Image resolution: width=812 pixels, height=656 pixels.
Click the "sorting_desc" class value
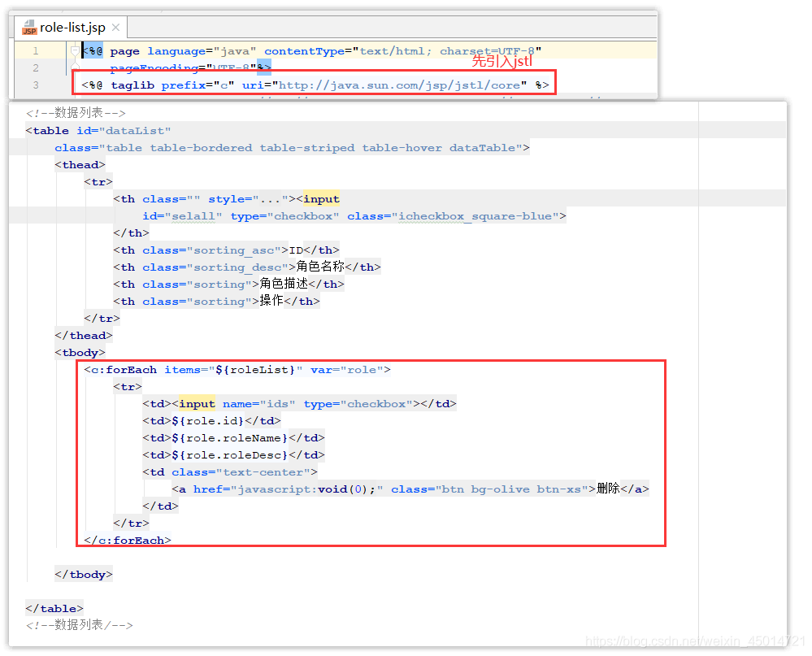point(237,267)
